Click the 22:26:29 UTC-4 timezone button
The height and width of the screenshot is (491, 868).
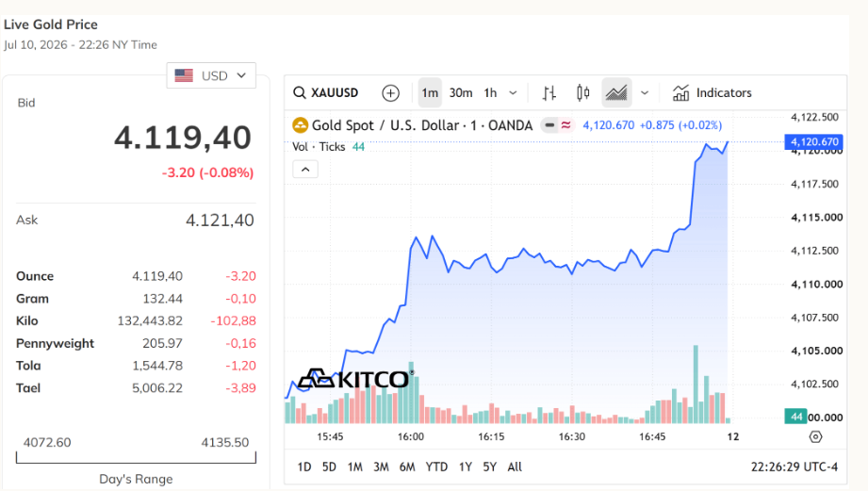click(x=794, y=466)
